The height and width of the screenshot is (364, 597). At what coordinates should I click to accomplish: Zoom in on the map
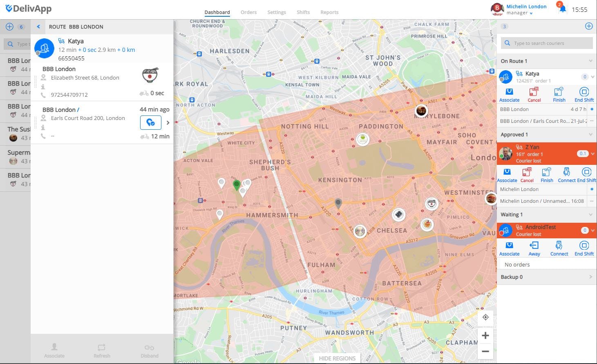(x=485, y=336)
